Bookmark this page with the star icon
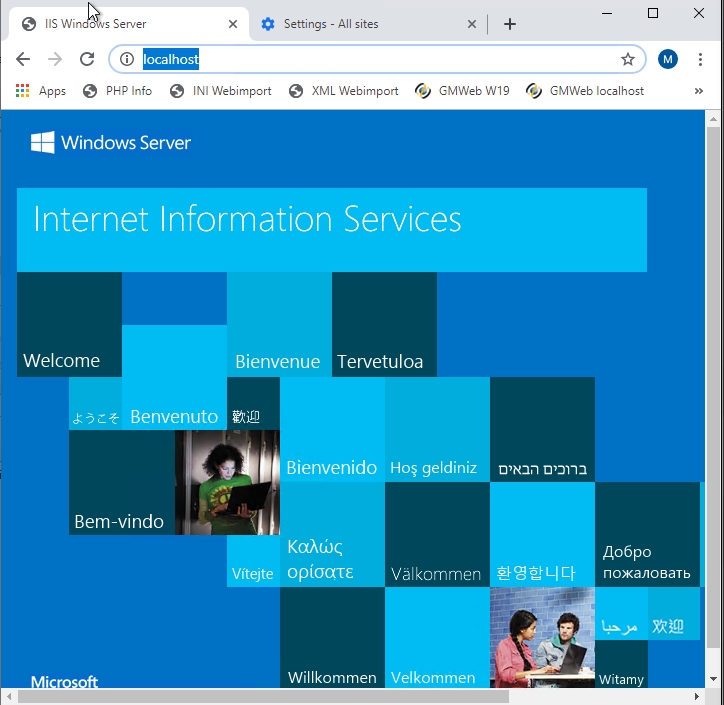The height and width of the screenshot is (705, 724). point(627,60)
